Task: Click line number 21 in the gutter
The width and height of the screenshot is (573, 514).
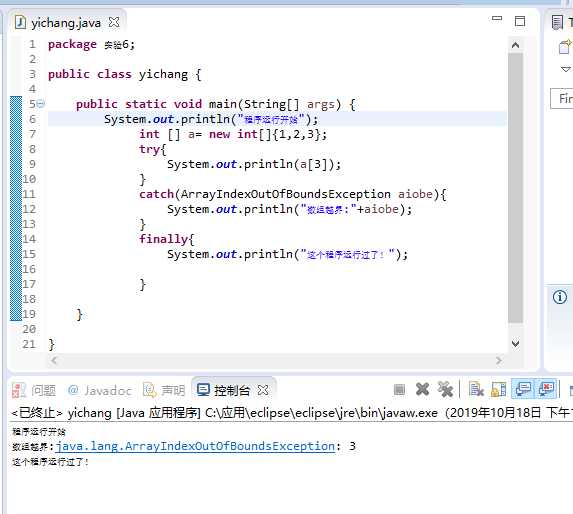Action: (x=29, y=344)
